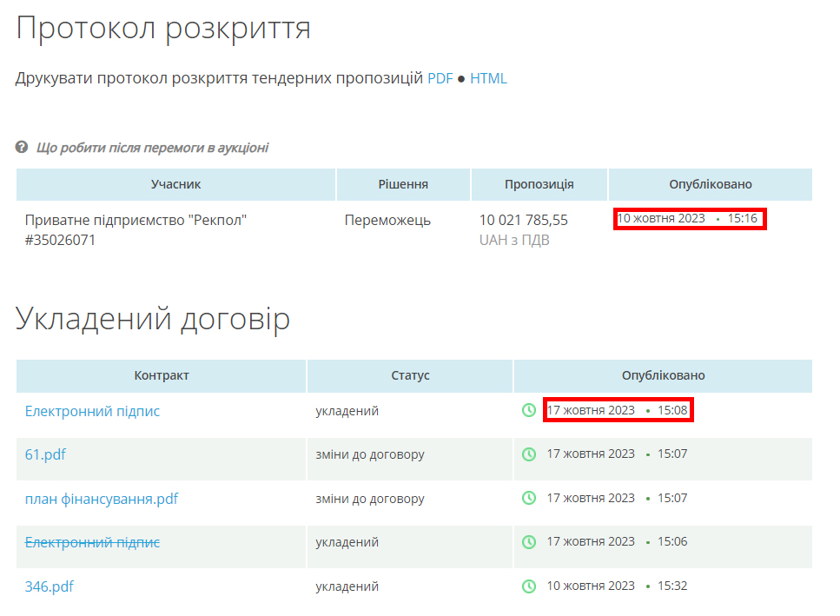Image resolution: width=840 pixels, height=616 pixels.
Task: Open the HTML version of the protocol
Action: 488,79
